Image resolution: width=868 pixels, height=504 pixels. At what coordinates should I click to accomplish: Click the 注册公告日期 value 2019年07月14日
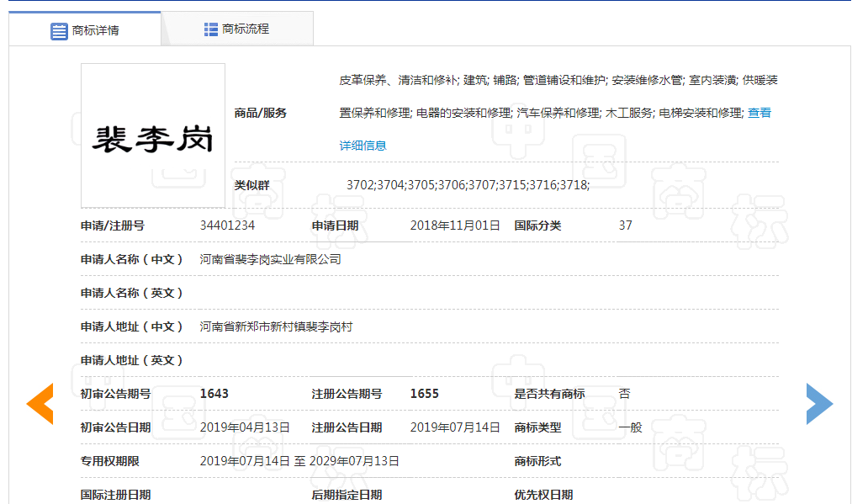click(455, 427)
